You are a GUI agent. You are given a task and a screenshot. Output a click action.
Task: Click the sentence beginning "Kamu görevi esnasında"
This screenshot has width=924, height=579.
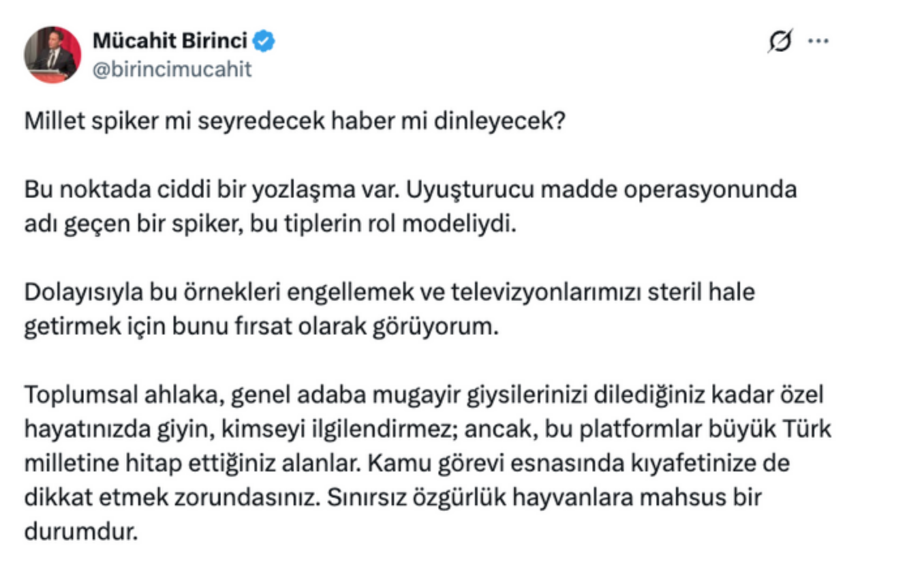(x=579, y=463)
